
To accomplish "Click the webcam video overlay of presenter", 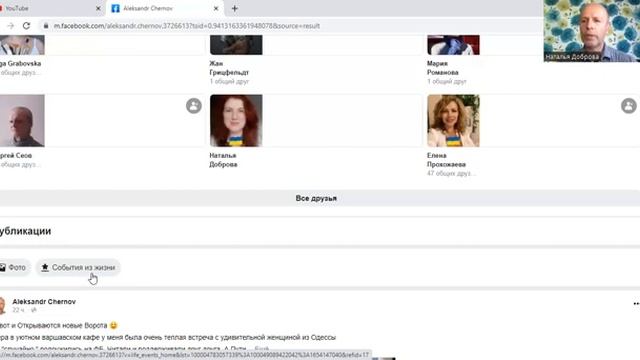I will pyautogui.click(x=591, y=31).
